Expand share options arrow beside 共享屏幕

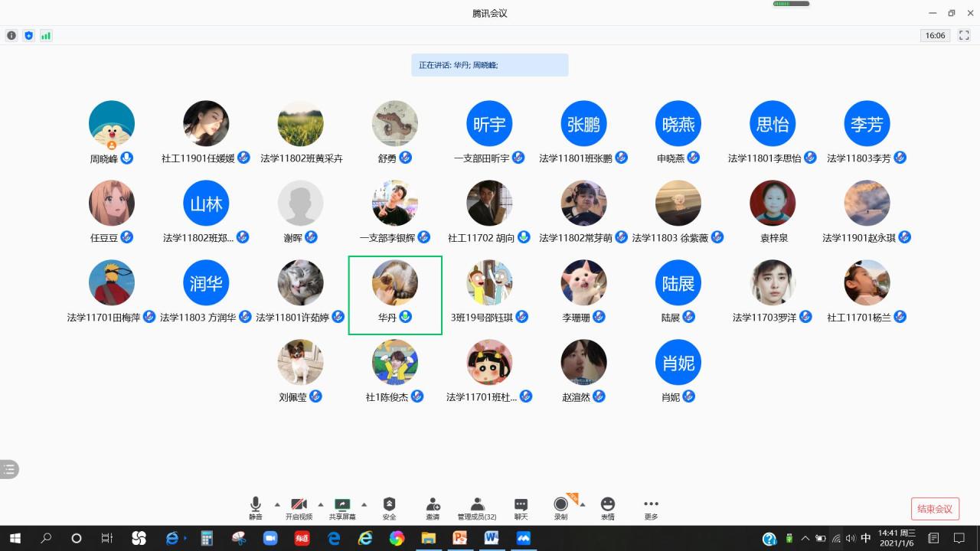[364, 504]
